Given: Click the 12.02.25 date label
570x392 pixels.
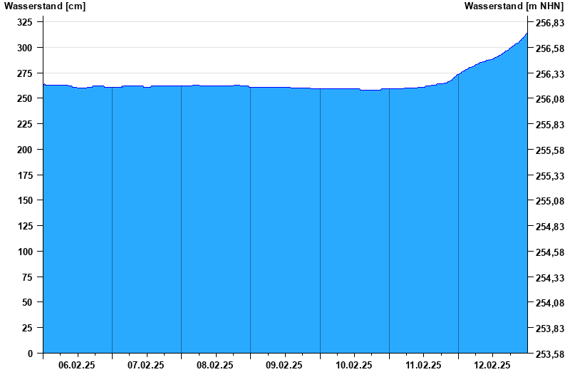Looking at the screenshot, I should (492, 365).
